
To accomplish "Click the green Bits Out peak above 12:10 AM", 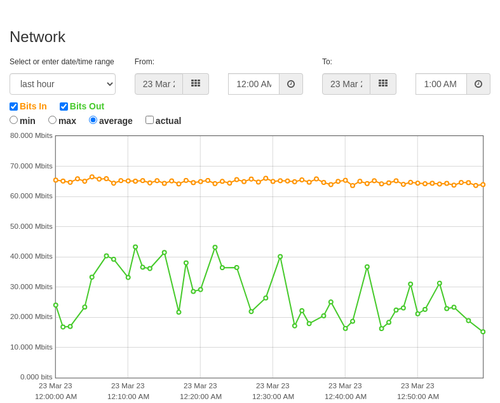I will [x=135, y=247].
